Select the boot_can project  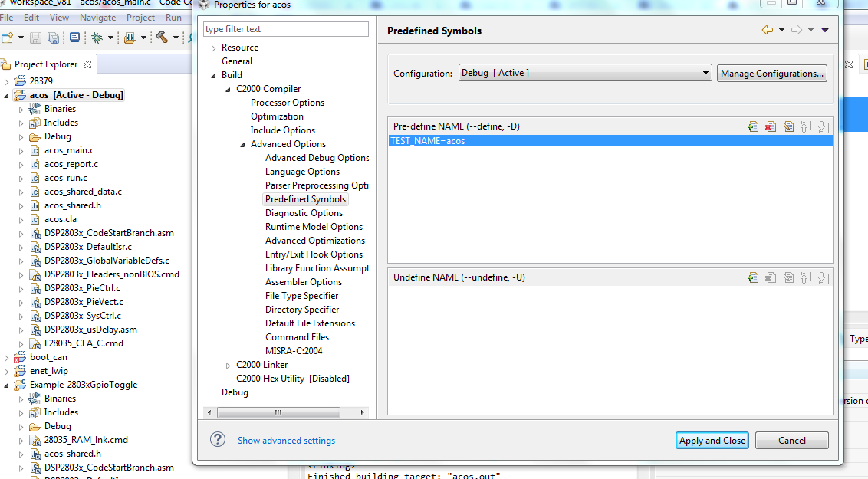(48, 357)
